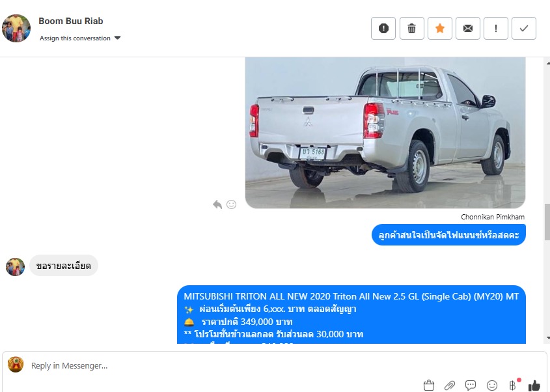This screenshot has height=392, width=550.
Task: Attach a file with paperclip icon
Action: coord(450,385)
